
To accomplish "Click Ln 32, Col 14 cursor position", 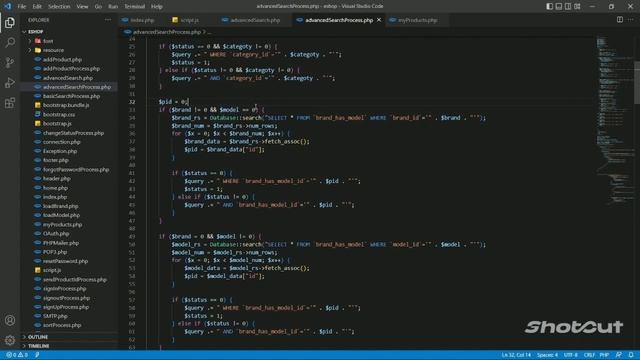I will click(516, 355).
